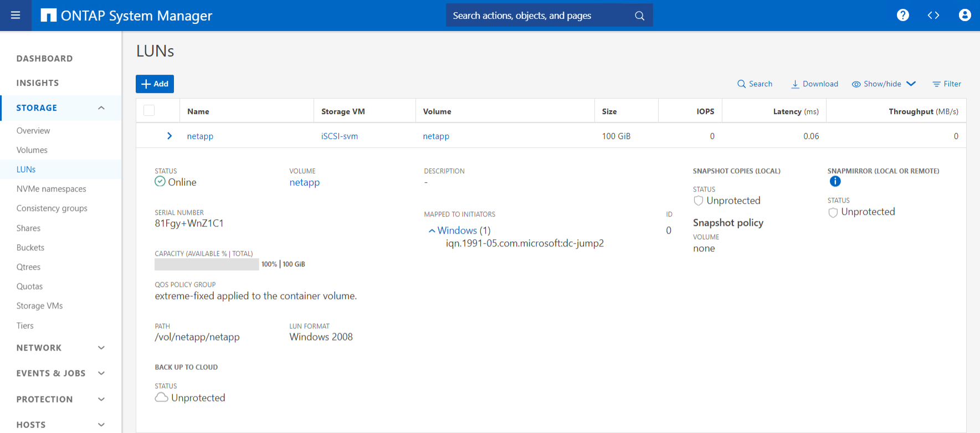
Task: Open NVMe namespaces page
Action: click(52, 189)
